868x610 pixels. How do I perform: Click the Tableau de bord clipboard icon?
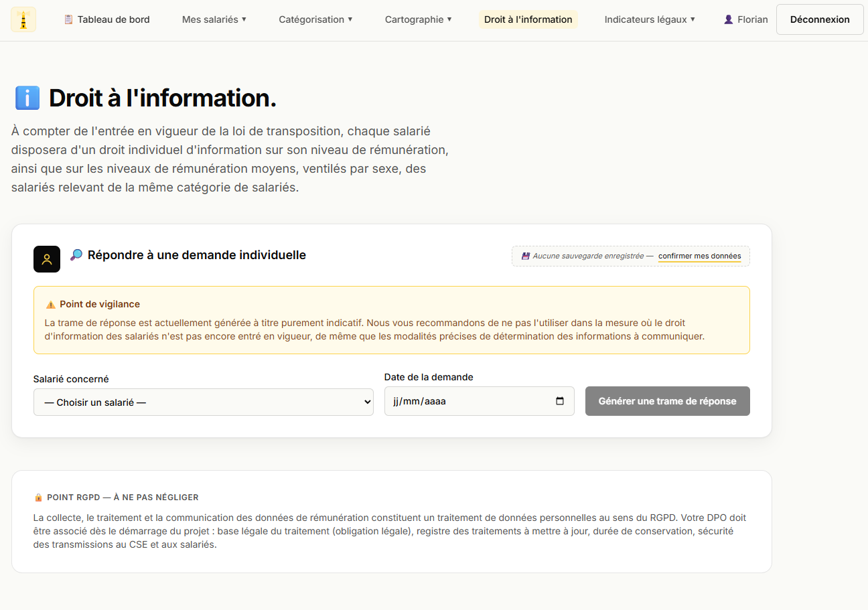pos(68,19)
